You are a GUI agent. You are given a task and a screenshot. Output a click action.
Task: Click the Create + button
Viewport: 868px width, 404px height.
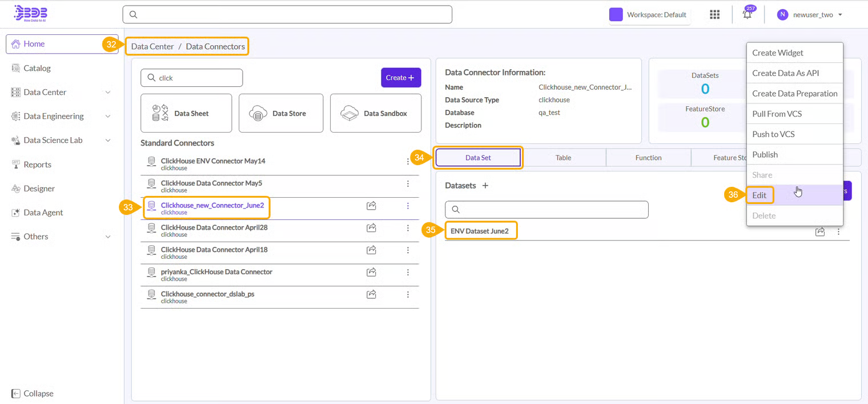[x=400, y=78]
